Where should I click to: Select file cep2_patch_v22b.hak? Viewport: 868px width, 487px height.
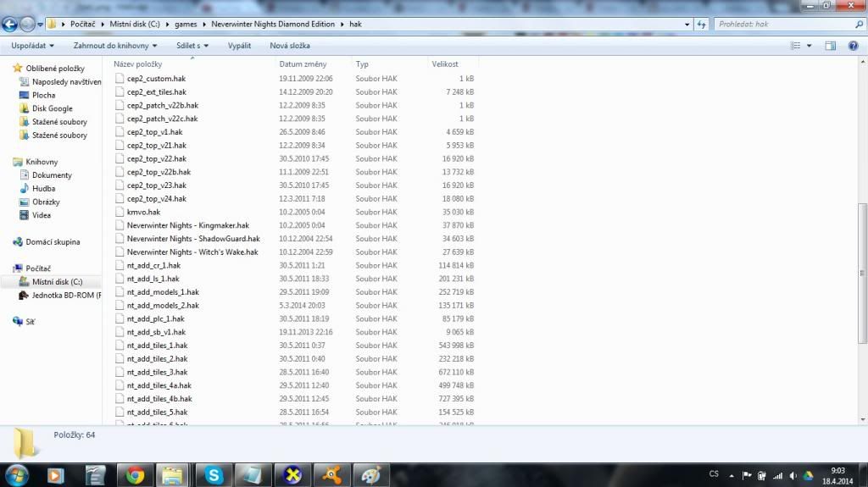162,105
